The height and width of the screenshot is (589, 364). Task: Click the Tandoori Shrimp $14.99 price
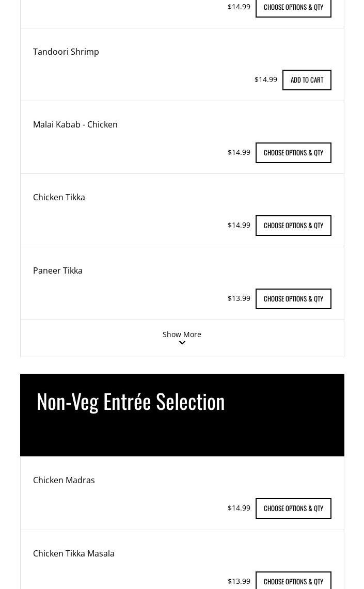pyautogui.click(x=266, y=79)
